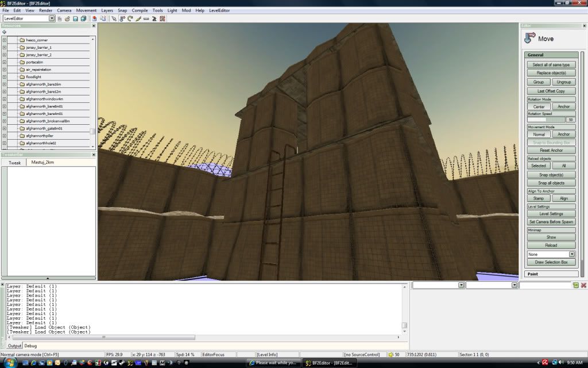Click the red grid icon in the toolbar
588x368 pixels.
[163, 19]
